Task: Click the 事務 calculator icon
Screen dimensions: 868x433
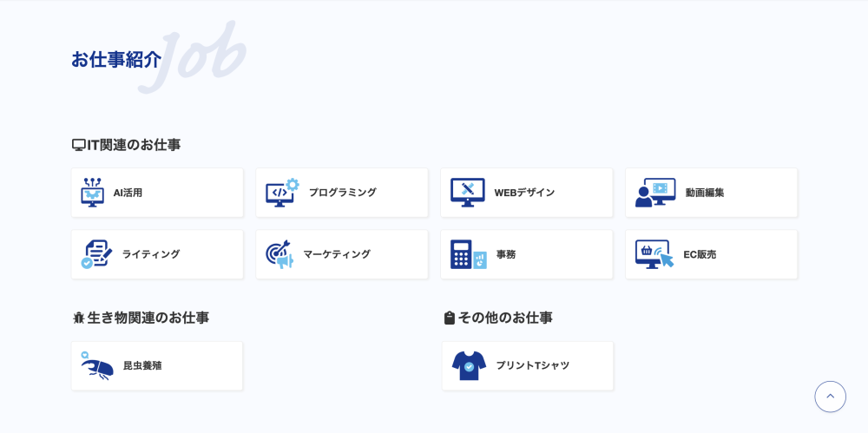Action: 468,254
